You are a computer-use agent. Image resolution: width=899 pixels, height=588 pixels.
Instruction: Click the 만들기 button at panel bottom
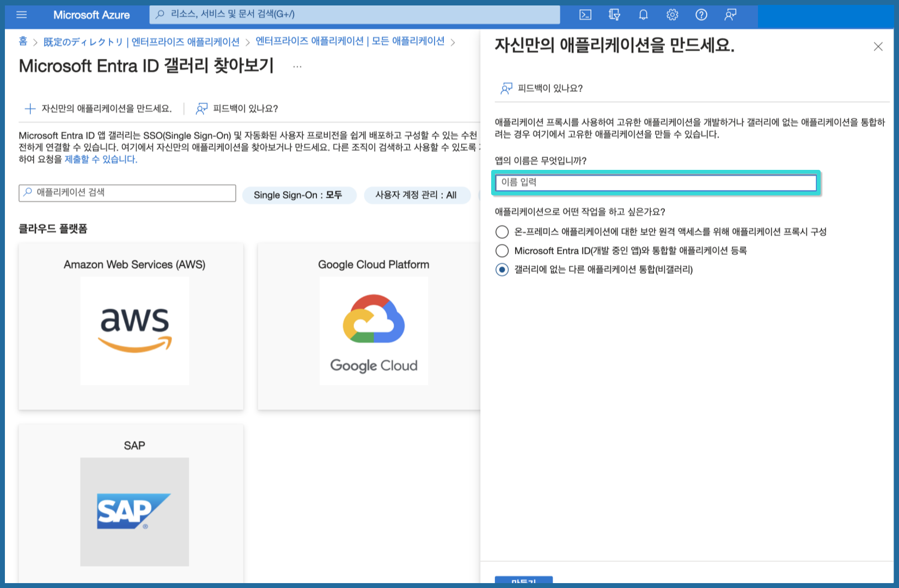pyautogui.click(x=524, y=580)
